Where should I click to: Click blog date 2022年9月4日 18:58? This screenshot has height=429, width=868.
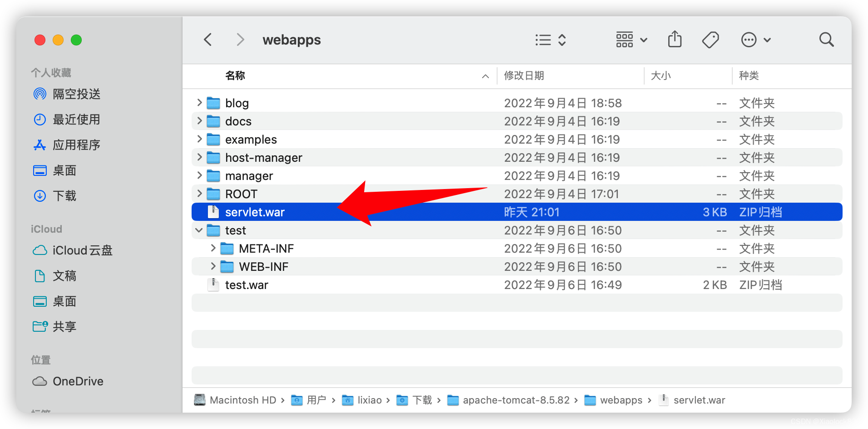[x=562, y=103]
